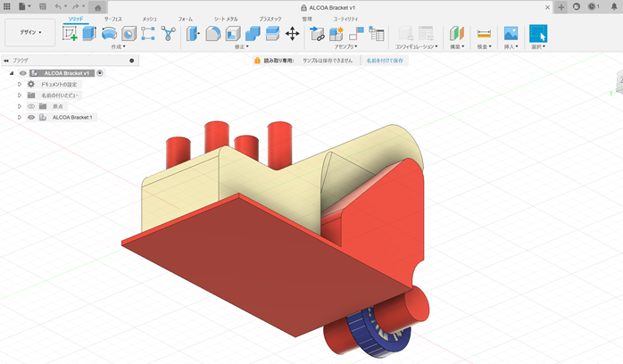Viewport: 623px width, 364px height.
Task: Select ドキュメントの設定 tree item
Action: [59, 84]
